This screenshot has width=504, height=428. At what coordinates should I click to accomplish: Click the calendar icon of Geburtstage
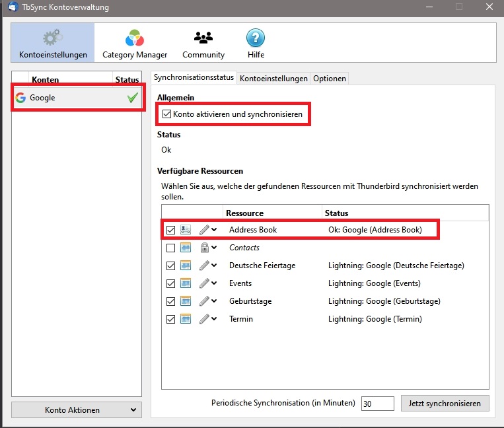186,301
